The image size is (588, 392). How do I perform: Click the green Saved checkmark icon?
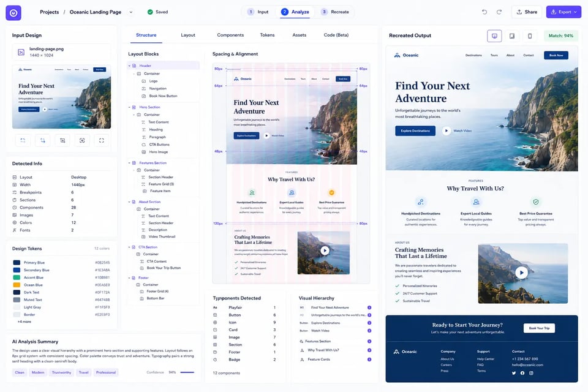150,12
